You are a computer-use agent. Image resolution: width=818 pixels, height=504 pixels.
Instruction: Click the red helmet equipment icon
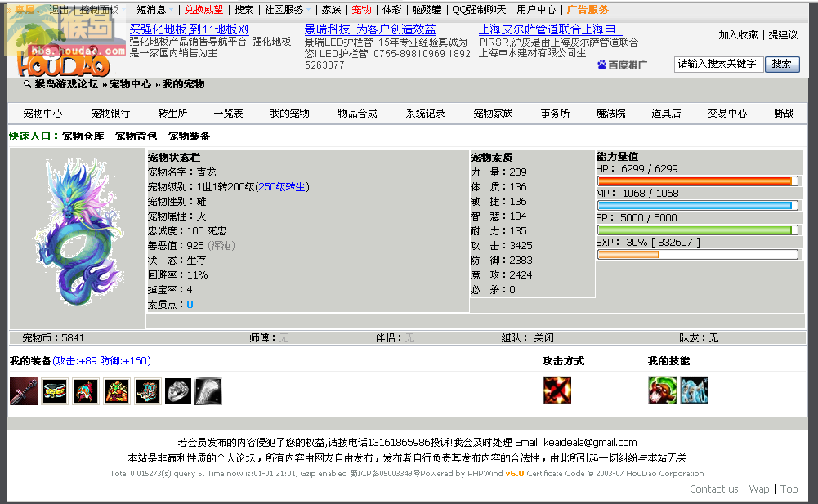(86, 390)
